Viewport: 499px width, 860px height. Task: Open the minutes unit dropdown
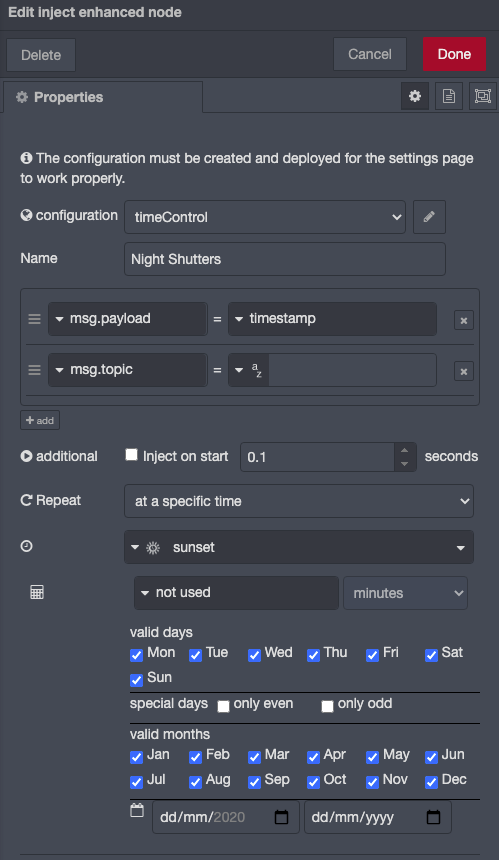405,592
